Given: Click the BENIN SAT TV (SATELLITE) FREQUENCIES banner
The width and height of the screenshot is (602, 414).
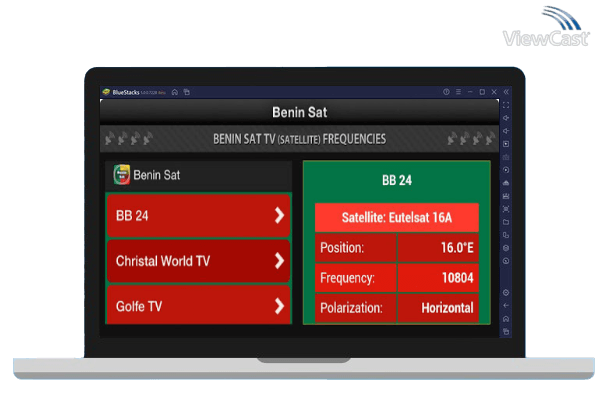Looking at the screenshot, I should click(x=299, y=139).
